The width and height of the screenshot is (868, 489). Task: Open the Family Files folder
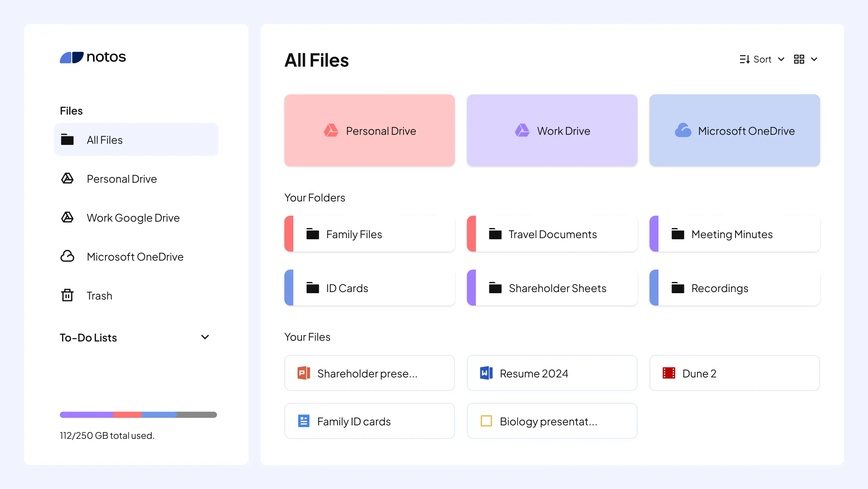pyautogui.click(x=370, y=234)
